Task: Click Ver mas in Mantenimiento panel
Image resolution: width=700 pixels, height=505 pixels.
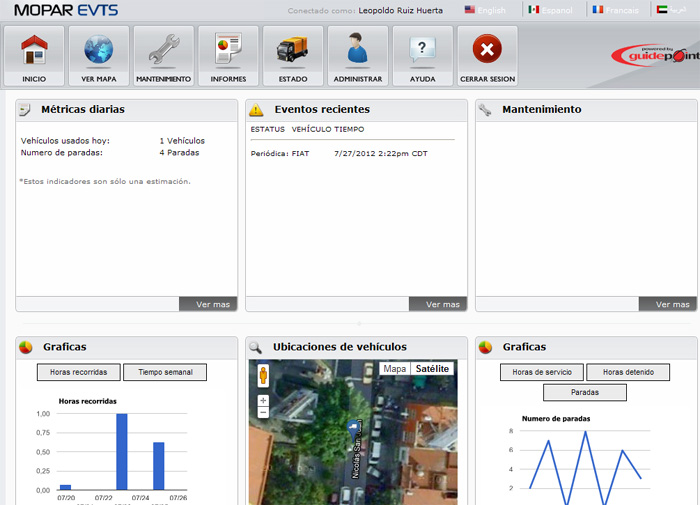Action: pos(668,304)
